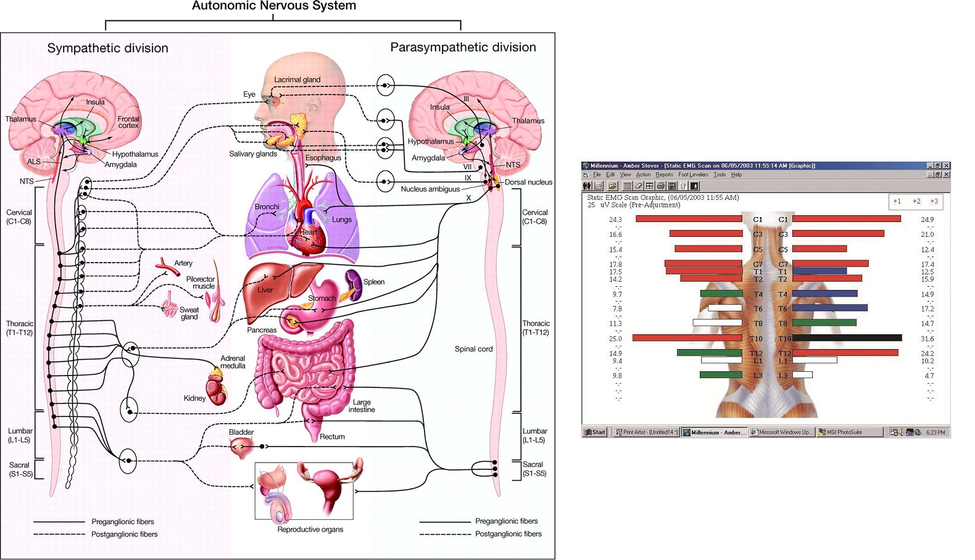975x560 pixels.
Task: Open the View menu
Action: (x=625, y=175)
